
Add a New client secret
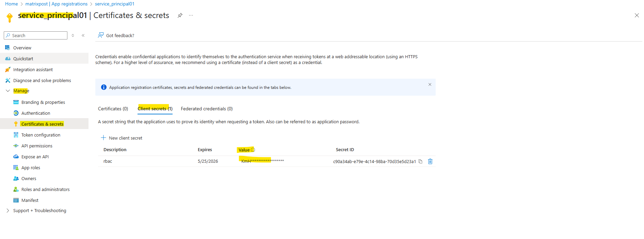click(x=122, y=138)
